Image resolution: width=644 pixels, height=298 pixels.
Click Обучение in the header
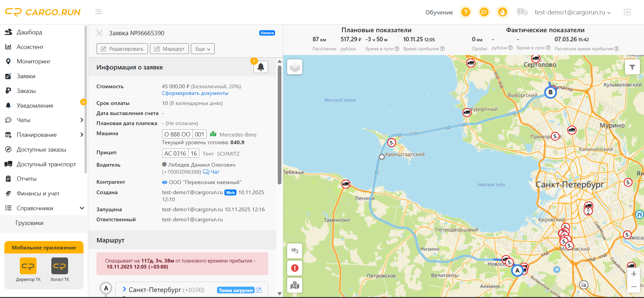pyautogui.click(x=439, y=12)
